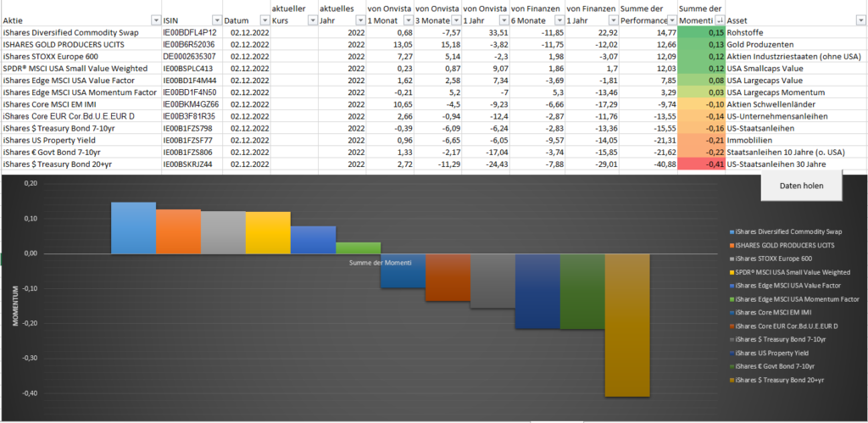Click legend entry iShares US Property Yield
Screen dimensions: 868x423
click(x=770, y=353)
